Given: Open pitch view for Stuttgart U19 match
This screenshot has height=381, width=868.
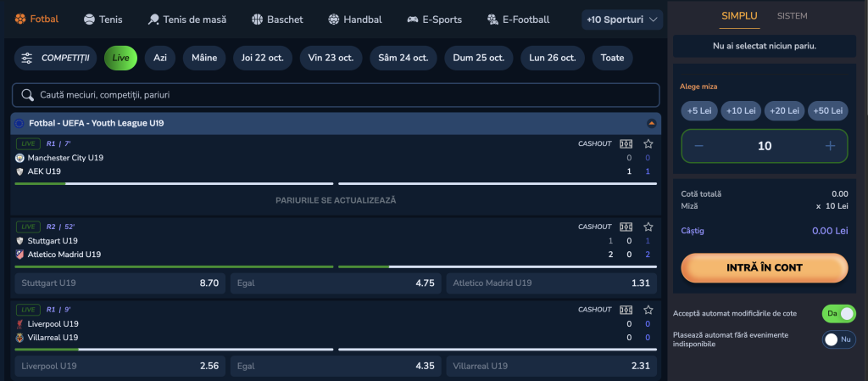Looking at the screenshot, I should coord(626,227).
